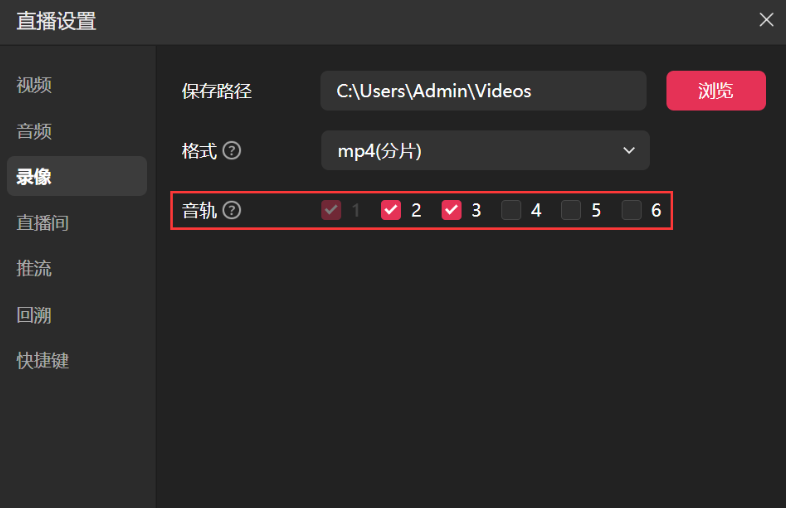786x508 pixels.
Task: Open the mp4(分片) format dropdown
Action: point(485,151)
